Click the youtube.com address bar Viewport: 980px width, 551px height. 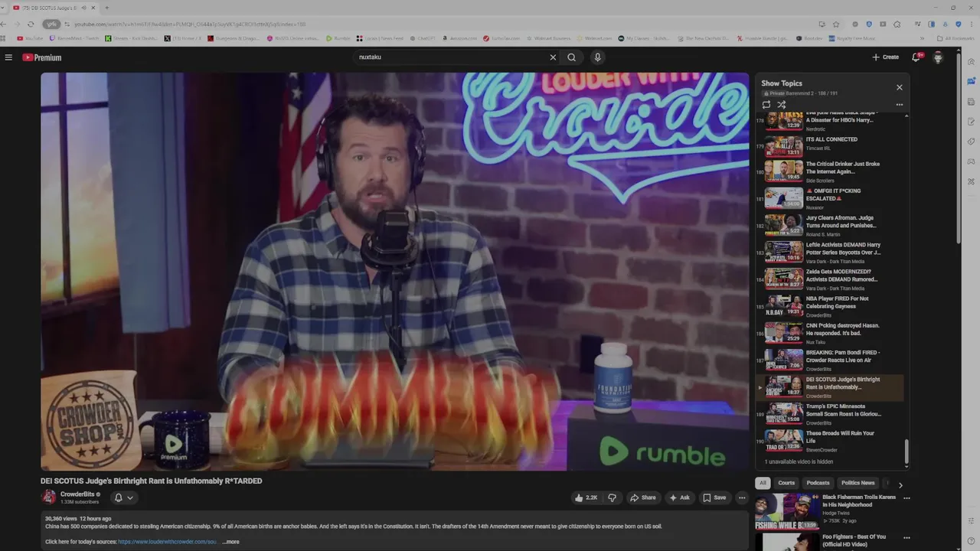click(429, 24)
